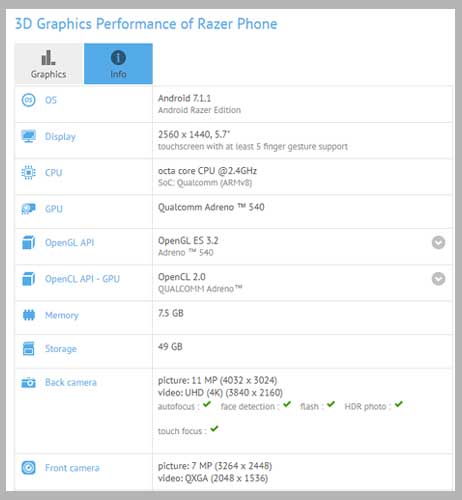Screen dimensions: 462x500
Task: Click the OpenGL API label
Action: (x=70, y=243)
